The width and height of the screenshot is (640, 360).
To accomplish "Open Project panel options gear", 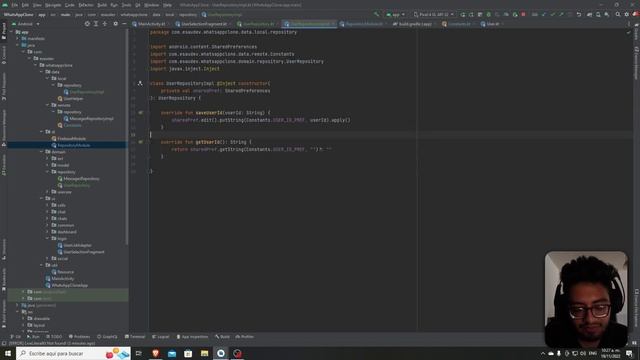I will pos(116,24).
